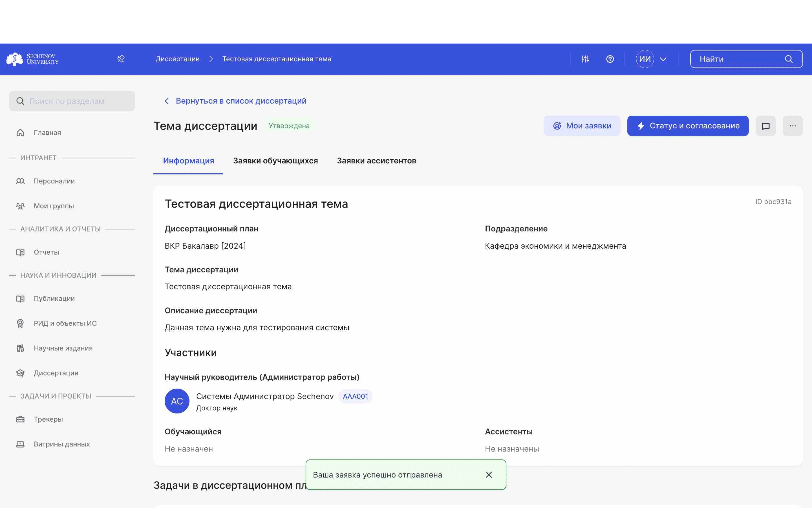The image size is (812, 508).
Task: Open Публикации icon in sidebar
Action: pyautogui.click(x=20, y=299)
